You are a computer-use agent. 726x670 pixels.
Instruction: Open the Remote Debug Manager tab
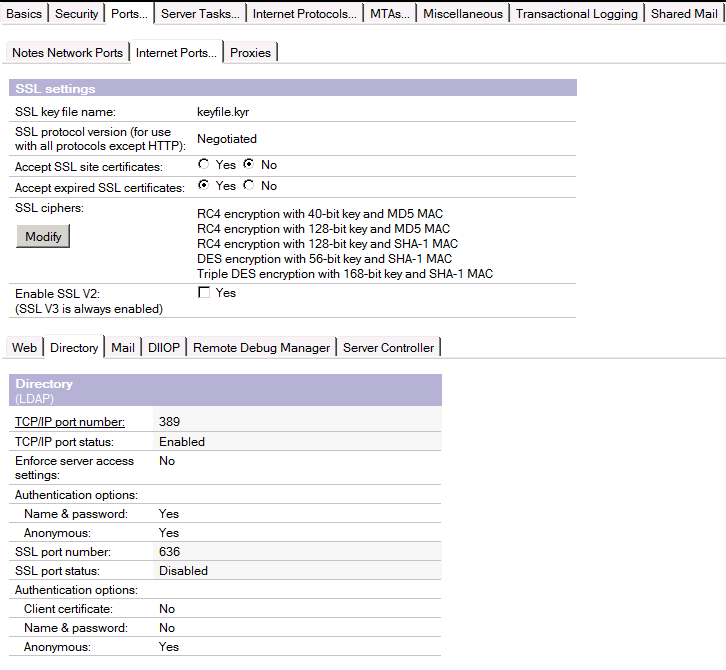click(261, 348)
